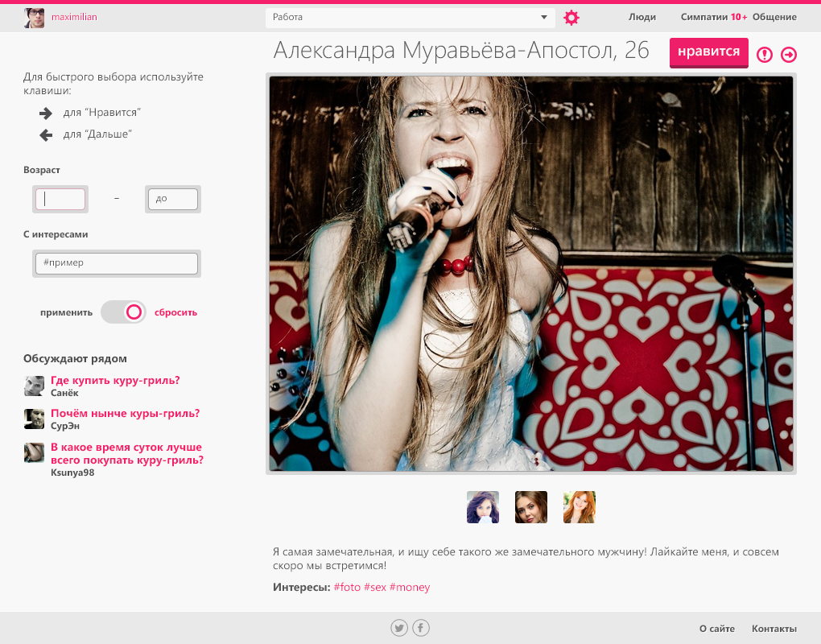821x644 pixels.
Task: Open settings via the pink gear icon
Action: click(571, 18)
